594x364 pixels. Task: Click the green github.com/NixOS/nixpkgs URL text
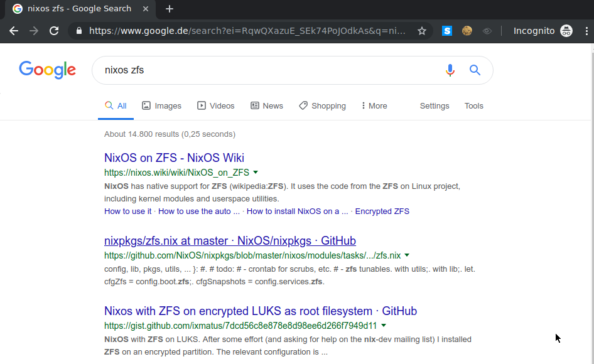(252, 255)
